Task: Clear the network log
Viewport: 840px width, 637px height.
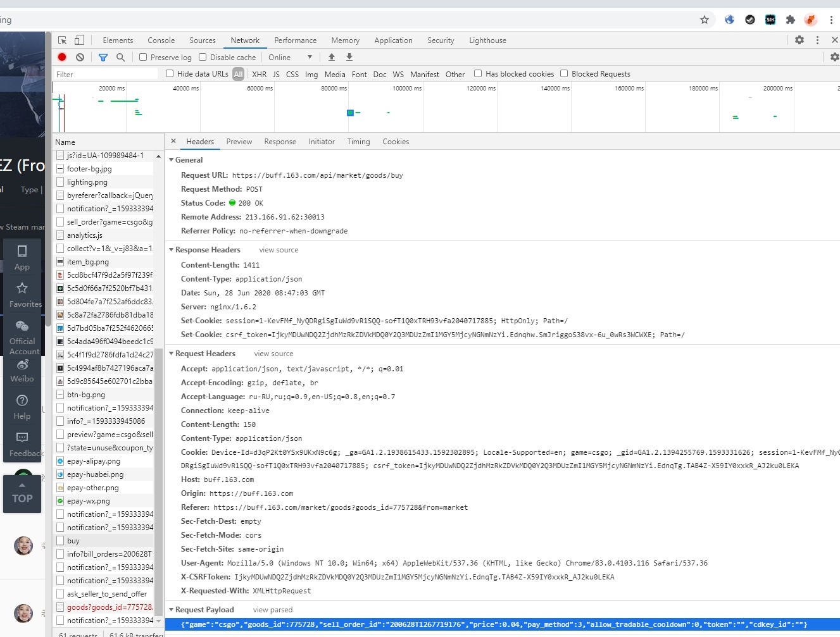Action: (80, 57)
